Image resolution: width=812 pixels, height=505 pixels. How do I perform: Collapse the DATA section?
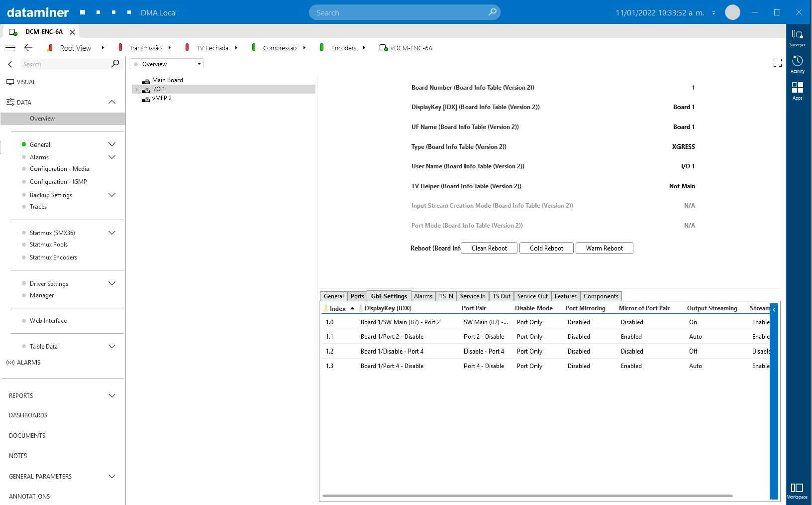pos(112,102)
